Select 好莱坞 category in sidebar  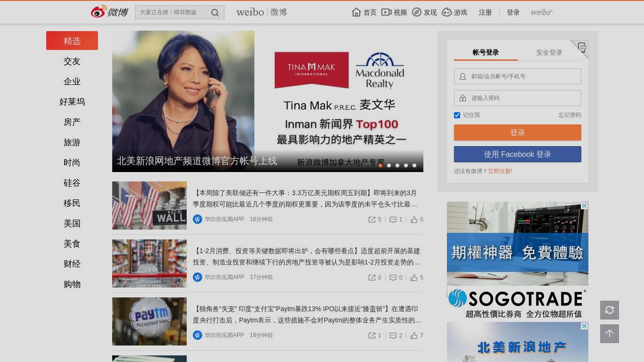tap(72, 102)
